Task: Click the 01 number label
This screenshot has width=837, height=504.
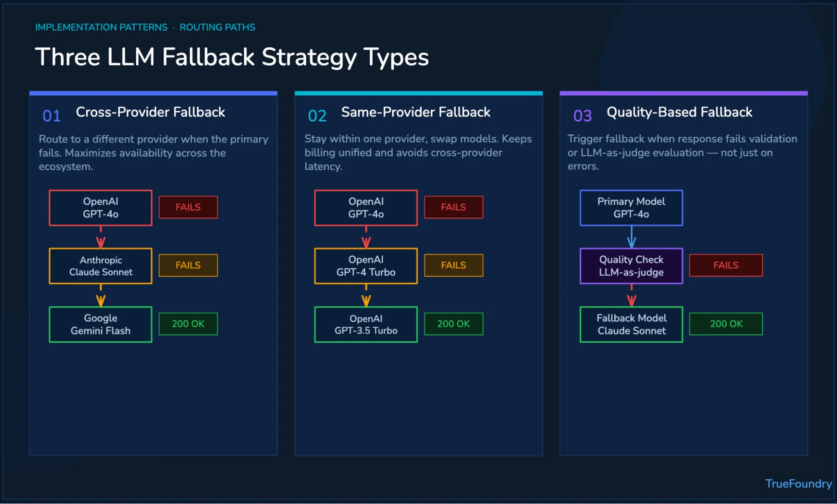Action: (52, 116)
